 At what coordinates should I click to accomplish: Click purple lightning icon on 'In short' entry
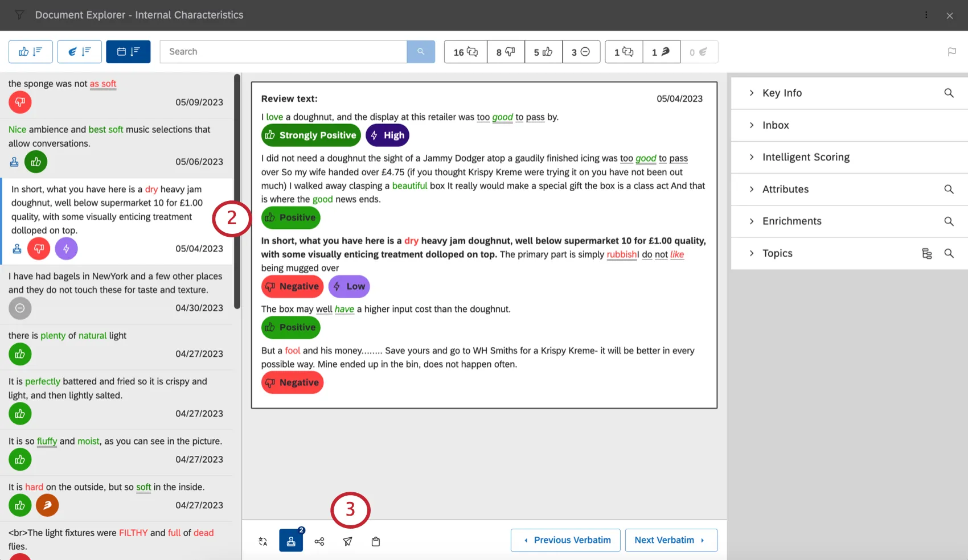click(66, 249)
